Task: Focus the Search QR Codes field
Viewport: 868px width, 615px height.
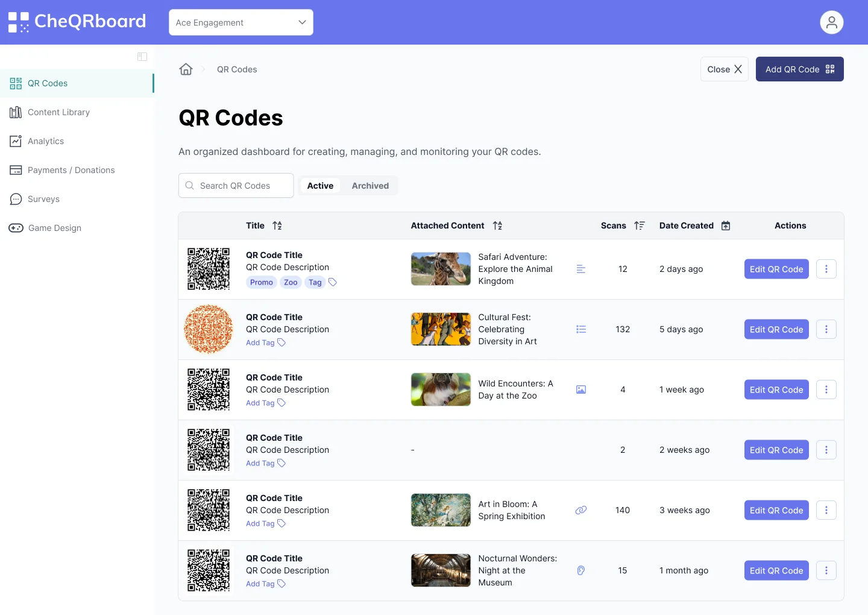Action: click(x=236, y=186)
